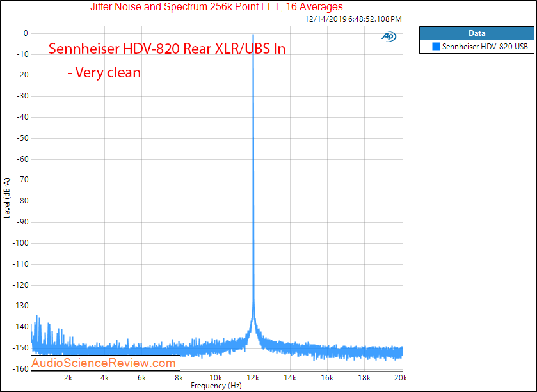Screen dimensions: 537x392
Task: Click the Sennheiser HDV-820 Rear XLR/UBS In annotation
Action: (167, 49)
